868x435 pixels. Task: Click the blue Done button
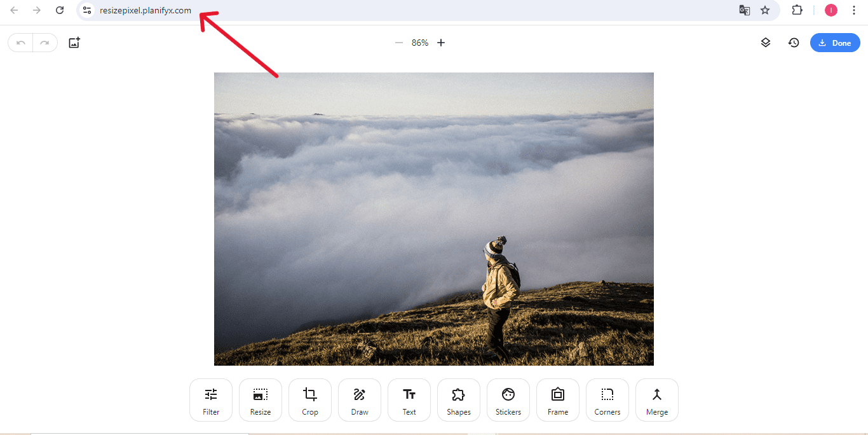point(835,43)
